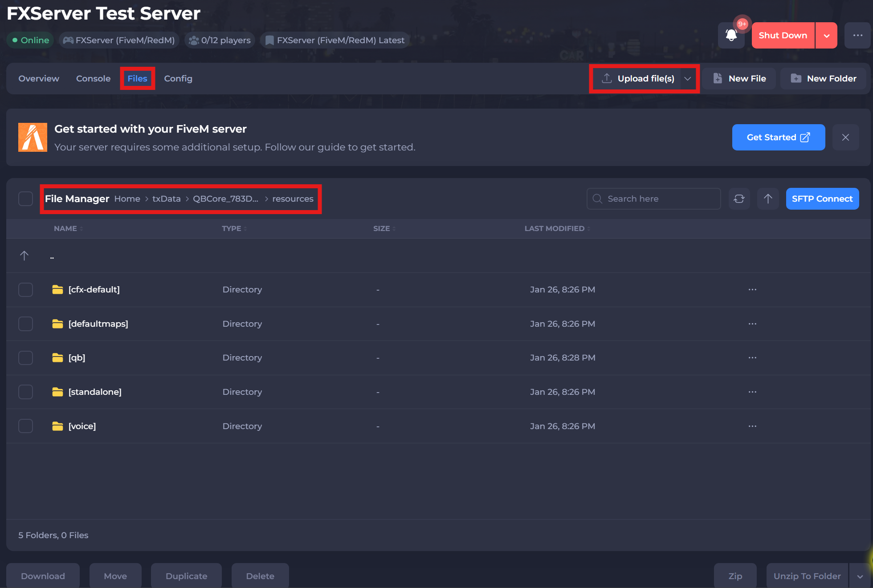Select the [standalone] folder checkbox
Screen dimensions: 873x588
[x=25, y=392]
